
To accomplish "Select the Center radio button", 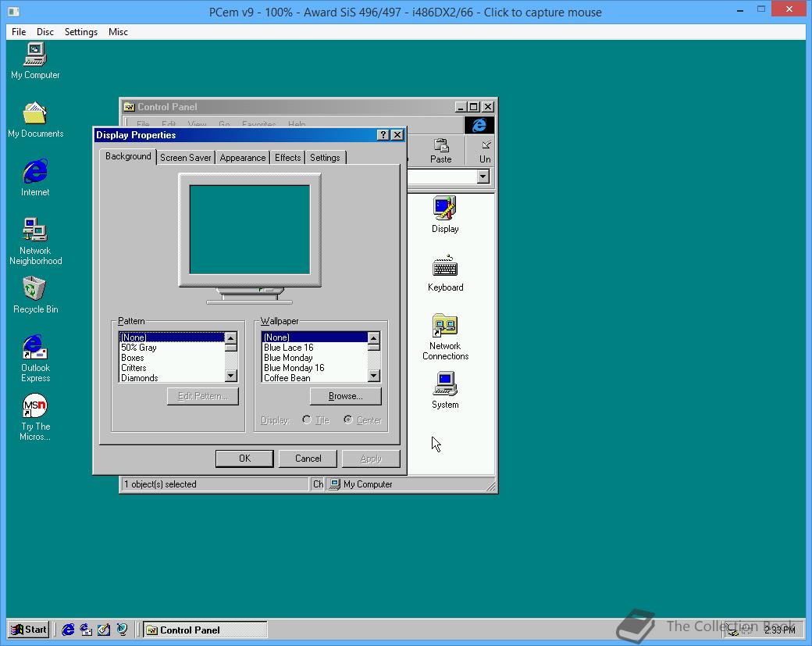I will [x=349, y=420].
